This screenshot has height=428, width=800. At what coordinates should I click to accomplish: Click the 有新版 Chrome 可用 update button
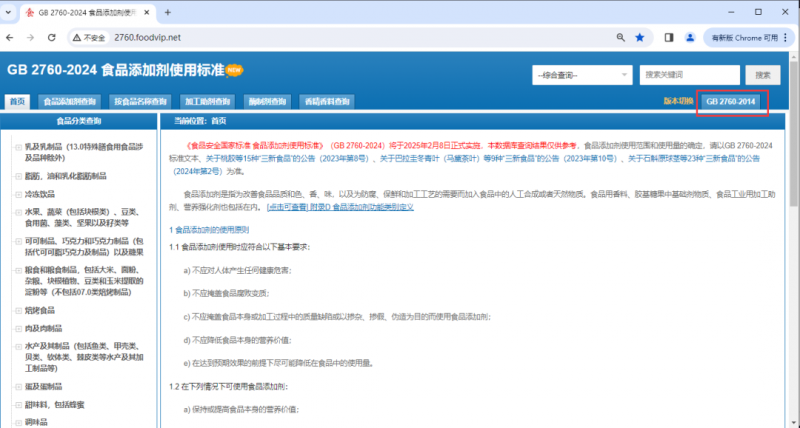coord(742,37)
